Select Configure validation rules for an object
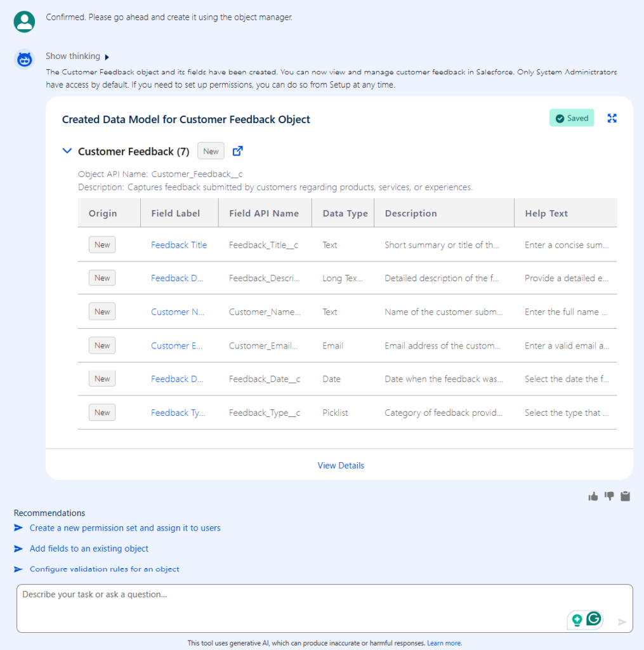Viewport: 644px width, 650px height. click(105, 569)
